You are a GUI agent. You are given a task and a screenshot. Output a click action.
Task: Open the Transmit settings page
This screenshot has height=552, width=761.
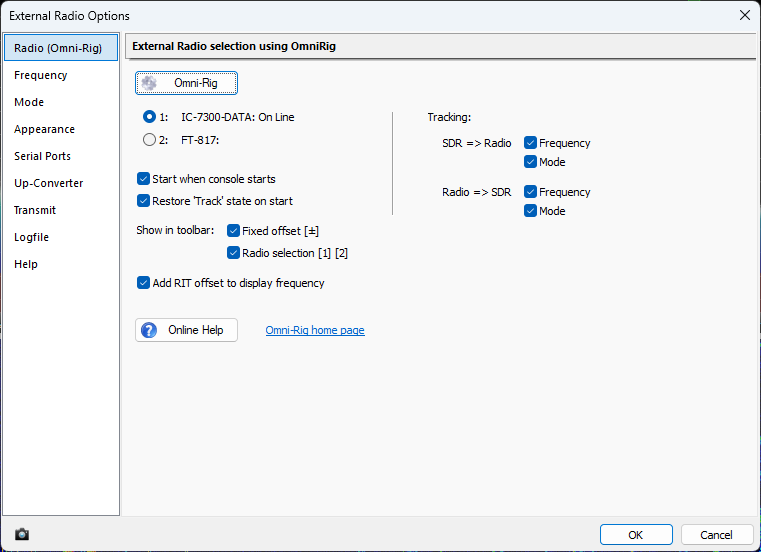click(x=61, y=210)
